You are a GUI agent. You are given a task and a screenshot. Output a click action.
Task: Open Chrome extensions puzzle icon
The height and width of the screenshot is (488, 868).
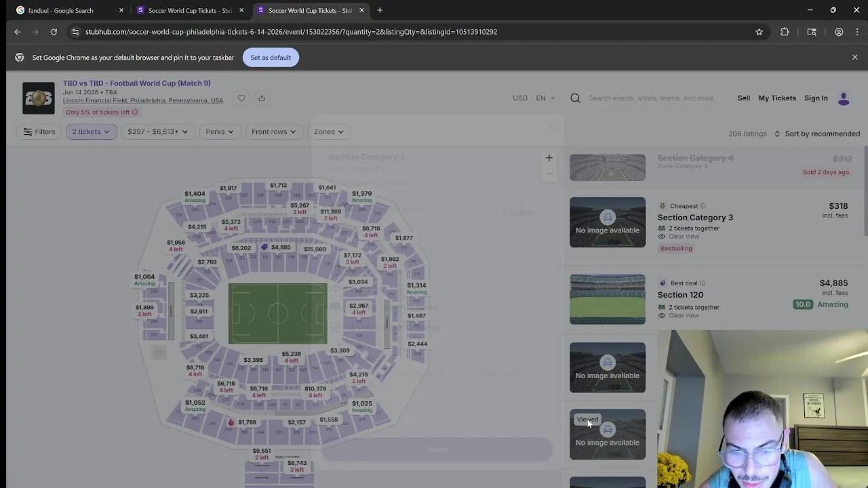(785, 32)
